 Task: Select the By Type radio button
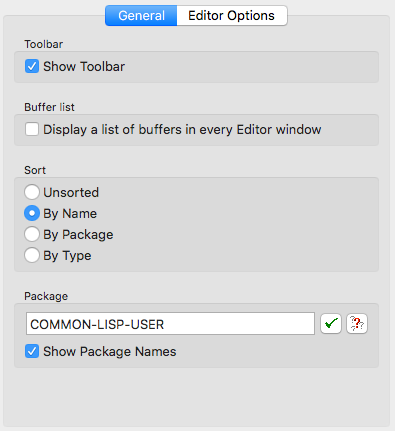tap(32, 255)
